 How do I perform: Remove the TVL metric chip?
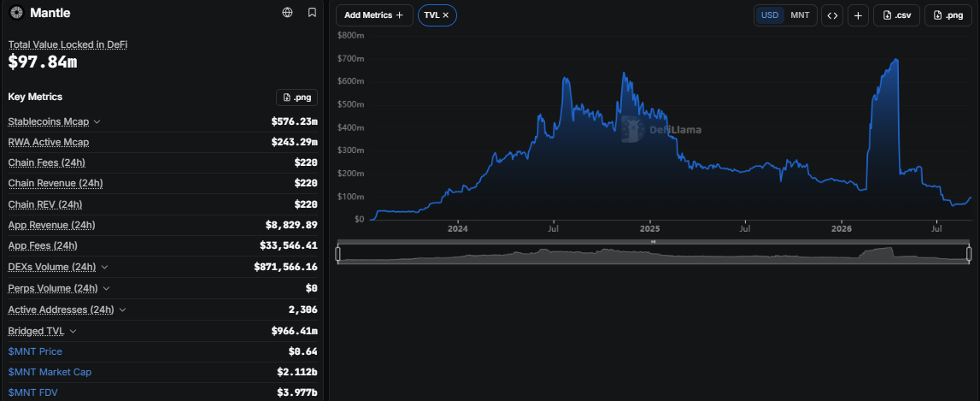(x=446, y=15)
